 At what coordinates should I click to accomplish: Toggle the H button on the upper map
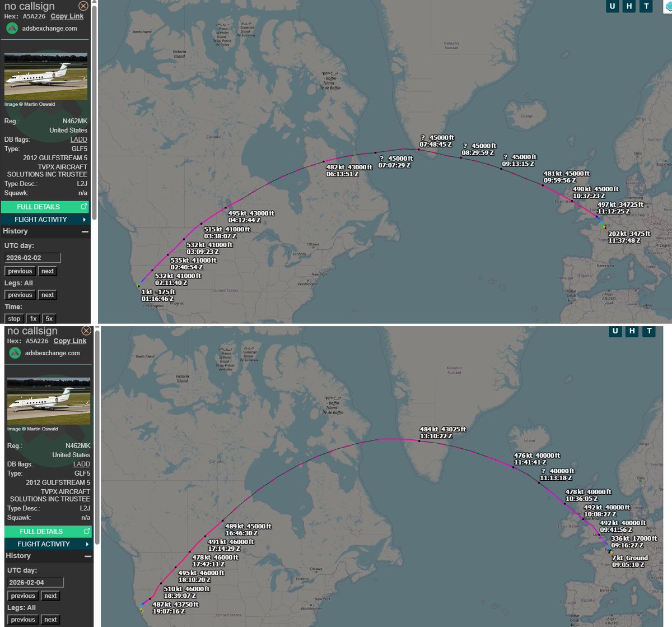tap(629, 6)
